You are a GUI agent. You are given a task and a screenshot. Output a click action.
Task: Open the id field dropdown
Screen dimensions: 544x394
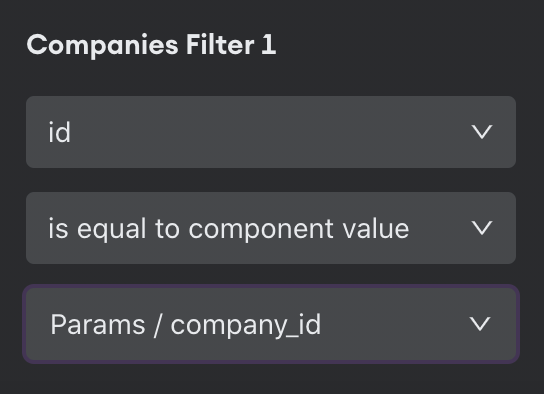coord(271,132)
